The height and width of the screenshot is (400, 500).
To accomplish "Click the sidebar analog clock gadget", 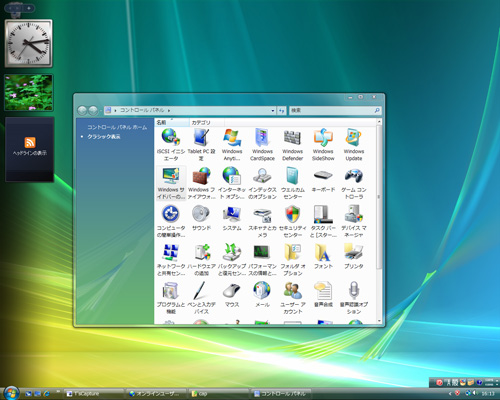I will point(28,43).
